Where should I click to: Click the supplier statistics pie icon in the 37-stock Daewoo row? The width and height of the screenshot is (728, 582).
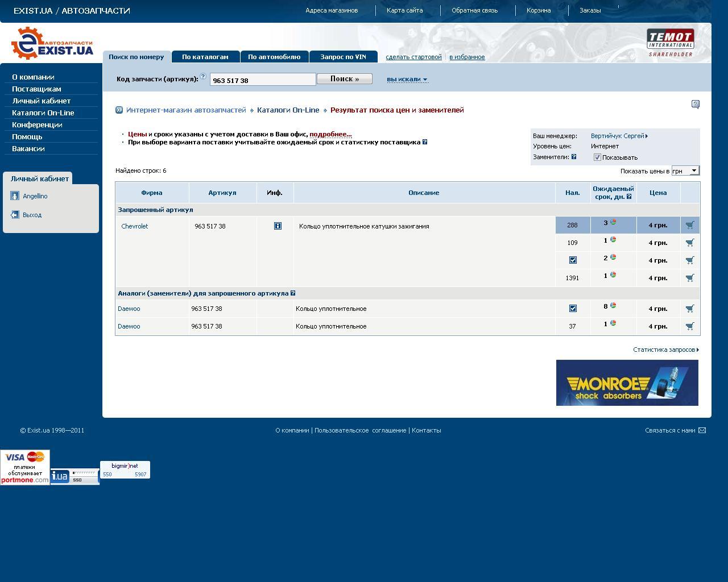click(613, 323)
